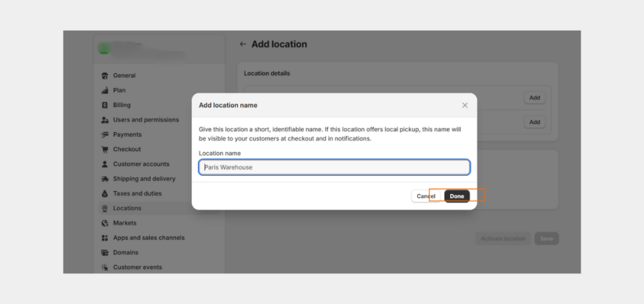
Task: Click the Billing receipt icon
Action: click(105, 105)
